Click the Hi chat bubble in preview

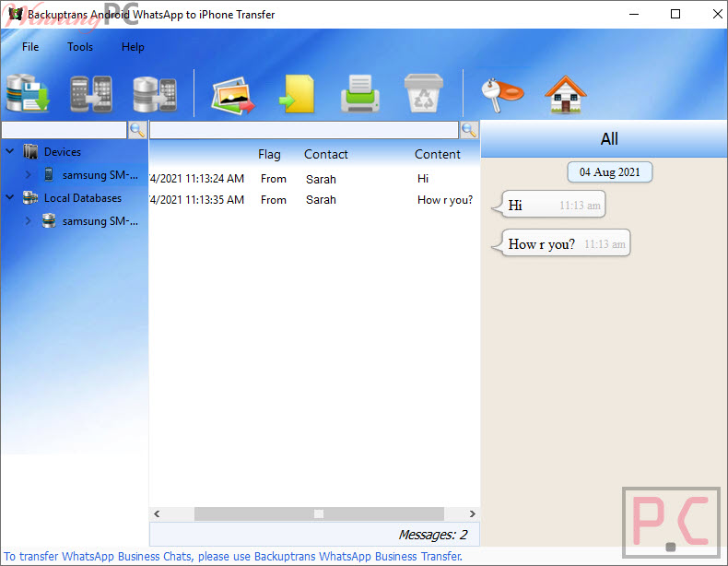coord(549,205)
